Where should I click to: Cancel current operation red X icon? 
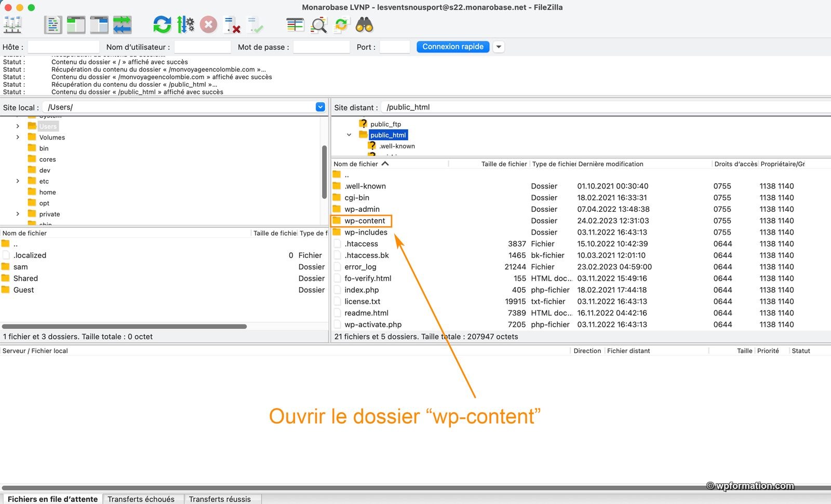208,25
